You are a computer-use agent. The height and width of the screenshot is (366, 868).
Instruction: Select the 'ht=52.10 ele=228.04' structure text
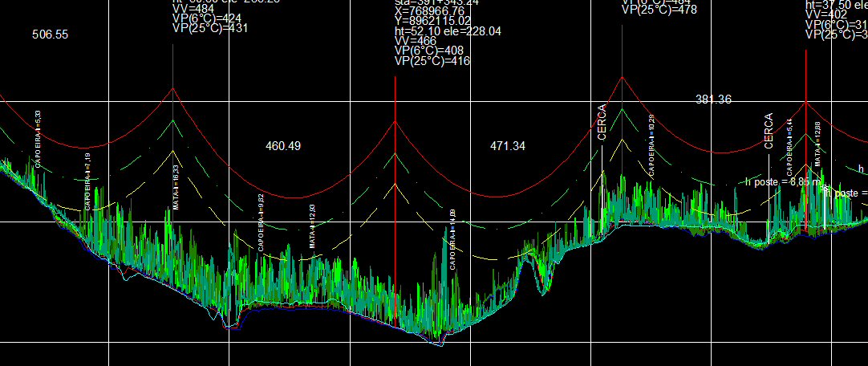[x=448, y=31]
